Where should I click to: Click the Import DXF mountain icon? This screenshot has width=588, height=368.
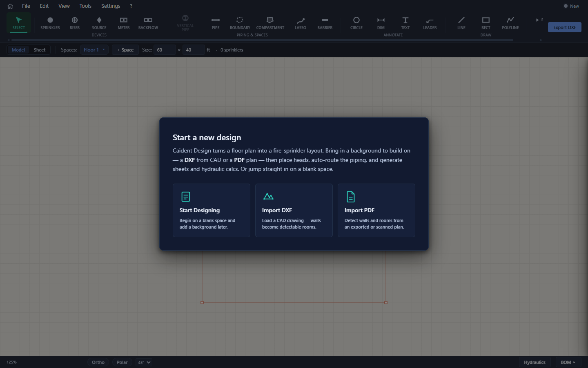point(268,197)
